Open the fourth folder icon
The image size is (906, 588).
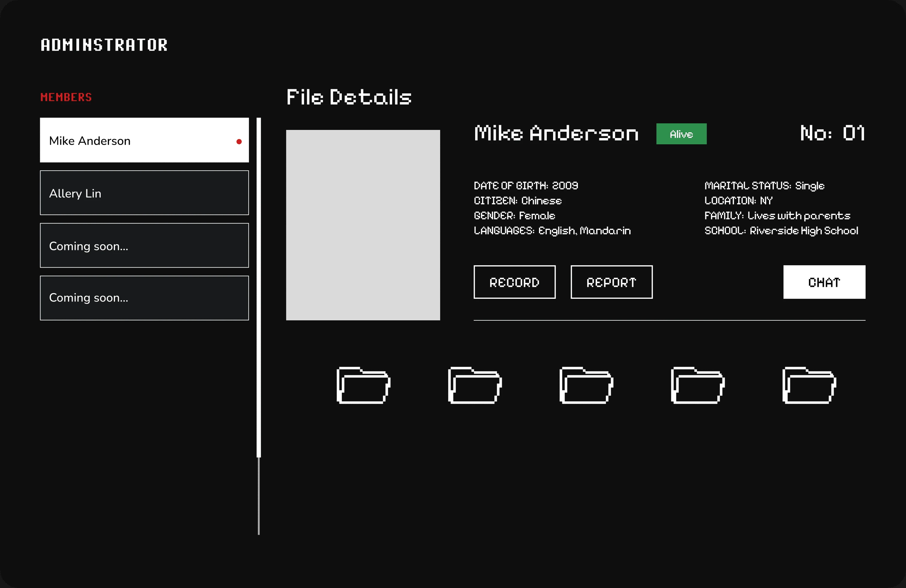[x=698, y=385]
